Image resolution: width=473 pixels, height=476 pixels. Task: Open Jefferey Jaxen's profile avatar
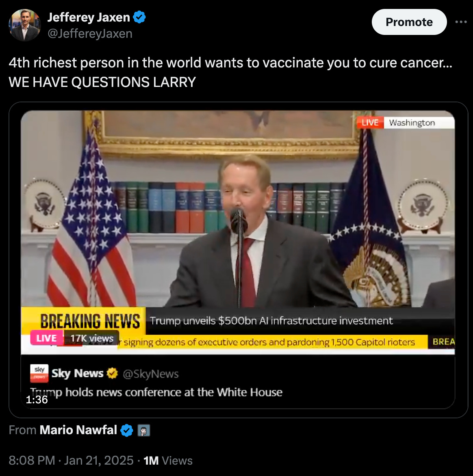tap(25, 25)
